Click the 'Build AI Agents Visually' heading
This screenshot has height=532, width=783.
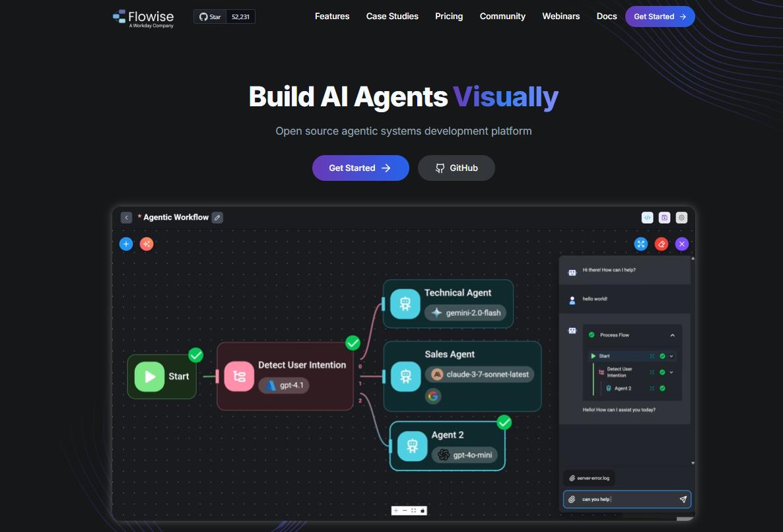tap(403, 96)
